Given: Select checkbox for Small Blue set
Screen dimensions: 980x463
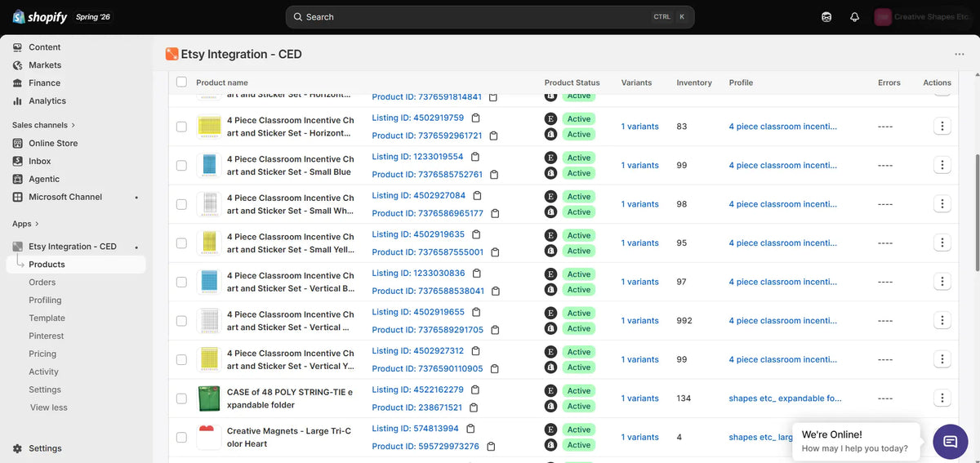Looking at the screenshot, I should click(181, 165).
